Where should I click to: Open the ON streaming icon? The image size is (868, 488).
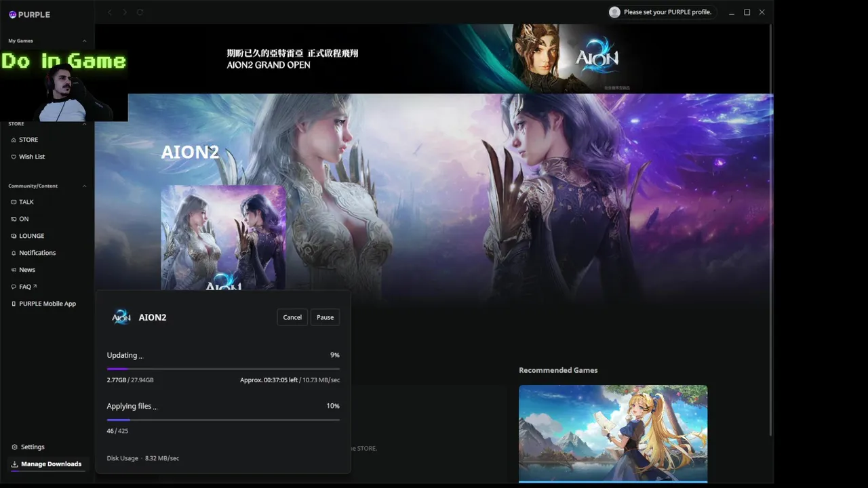click(x=14, y=219)
